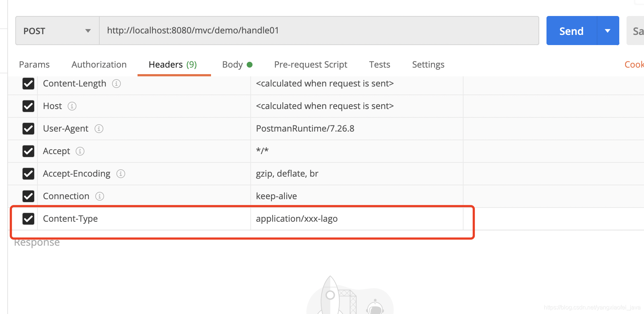Click the keep-alive value cell
Screen dimensions: 644x314
357,196
